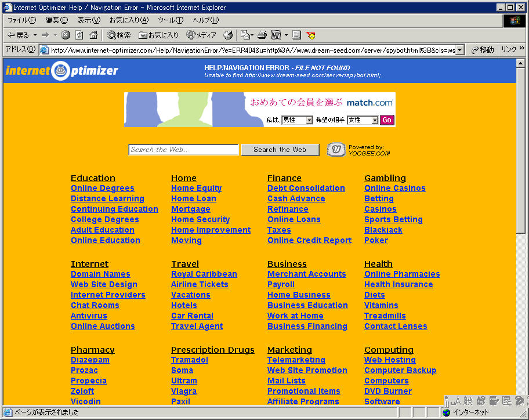The image size is (529, 420).
Task: Click the IME help icon in language bar
Action: 519,401
